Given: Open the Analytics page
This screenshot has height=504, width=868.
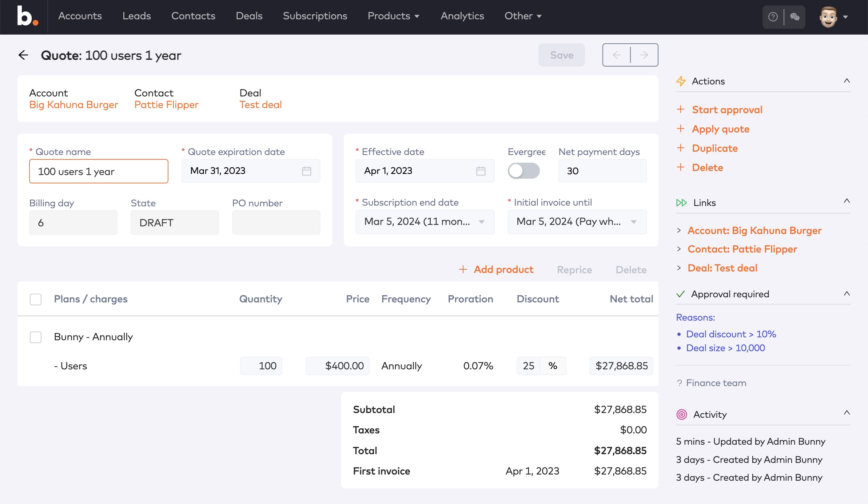Looking at the screenshot, I should coord(462,16).
